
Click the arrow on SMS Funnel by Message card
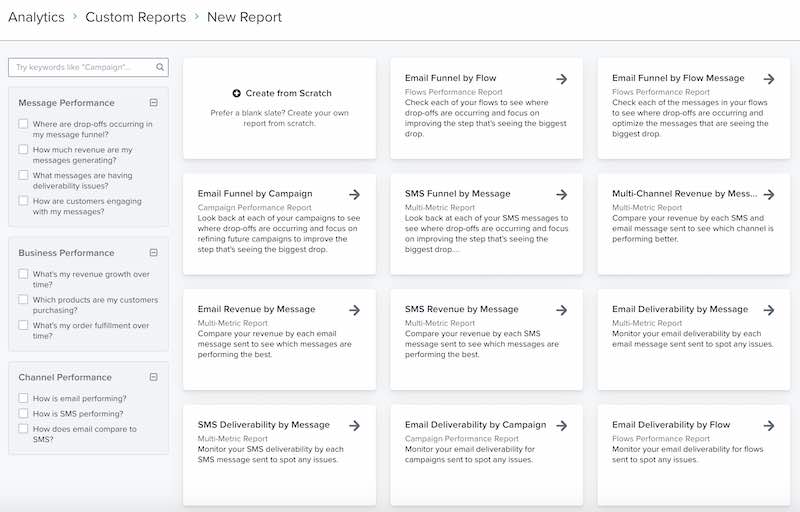(x=562, y=195)
